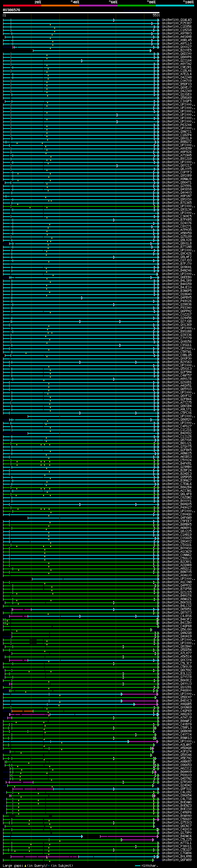Open the UniRef100_P25387 hit label
197x868 pixels.
(176, 24)
